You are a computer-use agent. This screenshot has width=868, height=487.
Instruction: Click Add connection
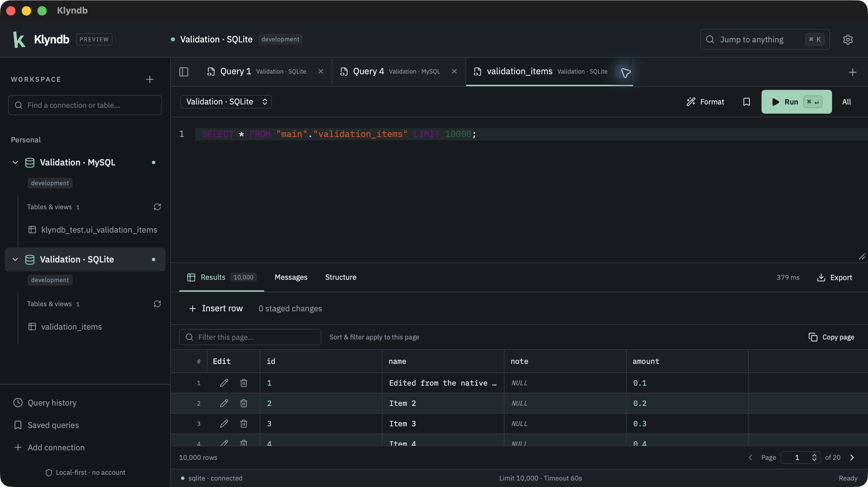click(x=49, y=448)
